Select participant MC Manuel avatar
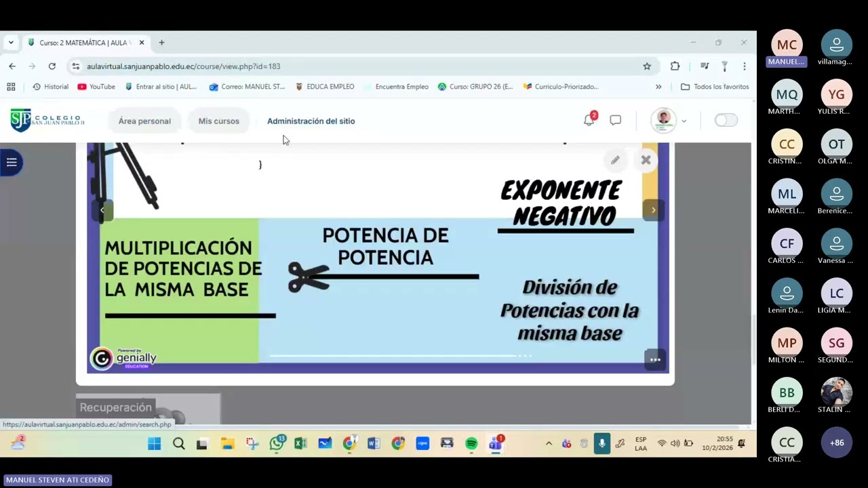 [787, 45]
